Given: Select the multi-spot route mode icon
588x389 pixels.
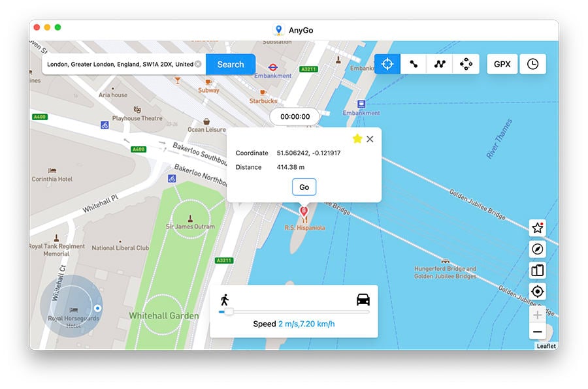Looking at the screenshot, I should [440, 64].
